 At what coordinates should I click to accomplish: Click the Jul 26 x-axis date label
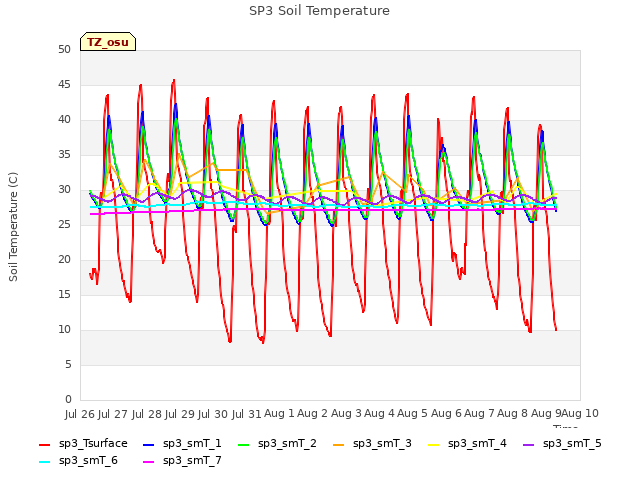pos(80,414)
